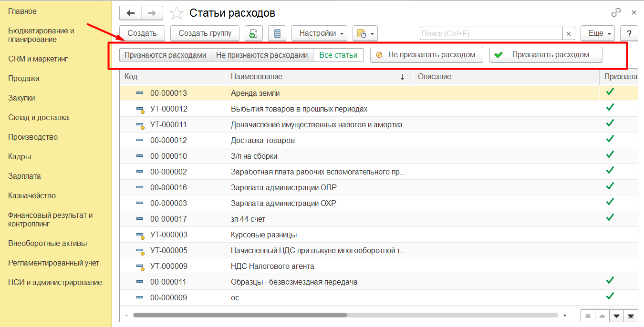This screenshot has width=644, height=327.
Task: Click the prohibited icon on Не признавать расходом
Action: pyautogui.click(x=379, y=55)
